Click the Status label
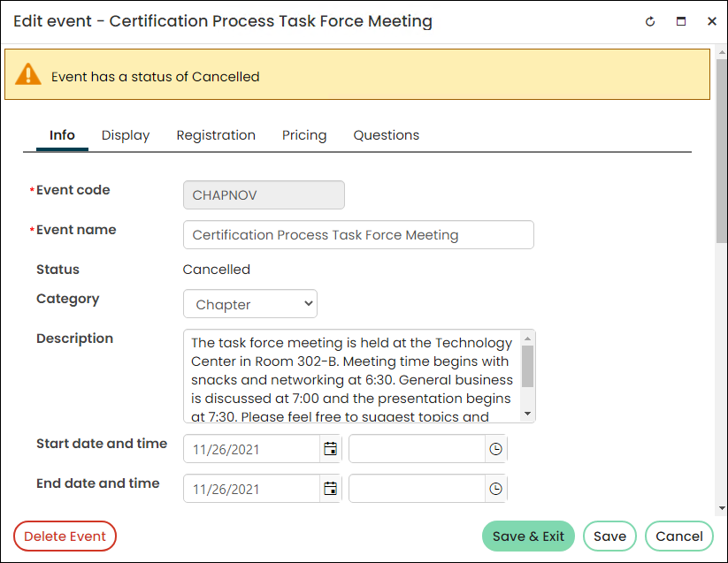The image size is (728, 563). click(58, 270)
